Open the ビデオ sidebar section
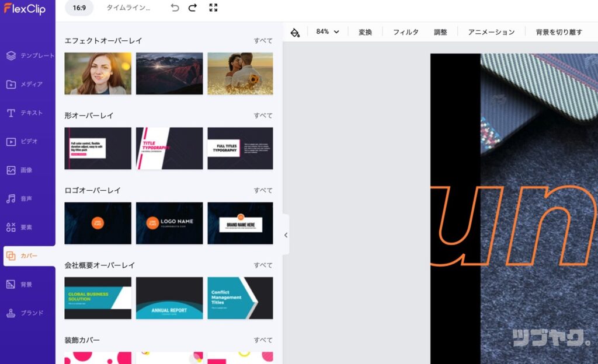 tap(22, 141)
